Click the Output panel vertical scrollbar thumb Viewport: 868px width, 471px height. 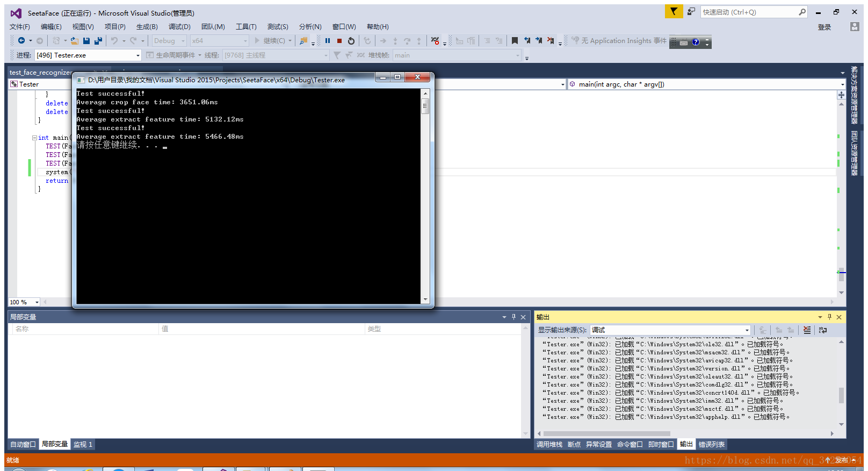pyautogui.click(x=841, y=395)
